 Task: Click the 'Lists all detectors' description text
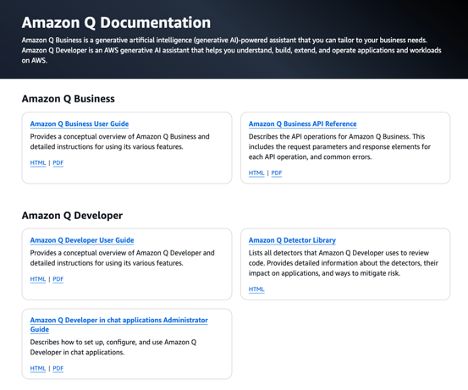click(343, 263)
